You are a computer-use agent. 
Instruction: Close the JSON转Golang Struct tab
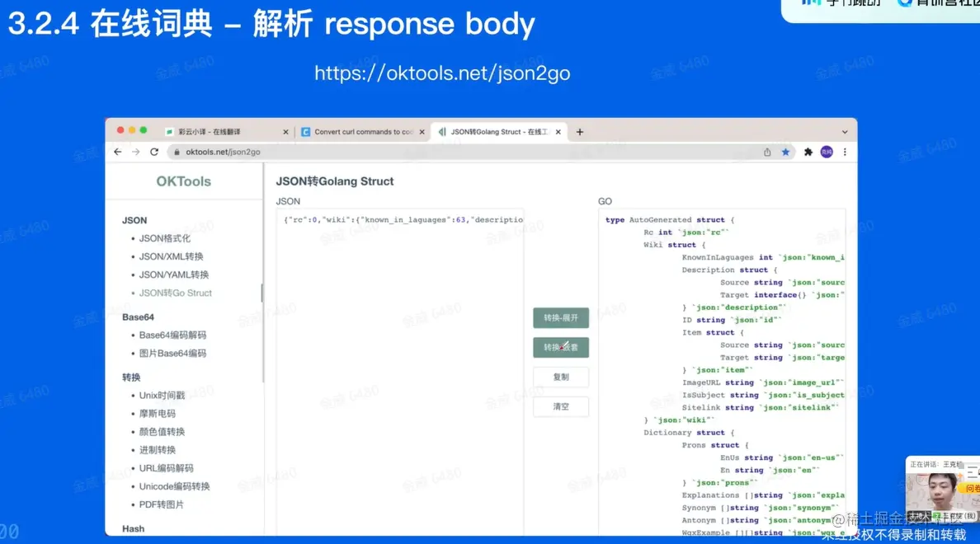coord(558,132)
